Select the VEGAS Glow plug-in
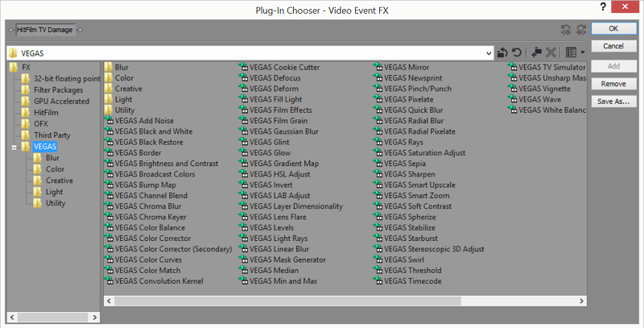 [265, 152]
